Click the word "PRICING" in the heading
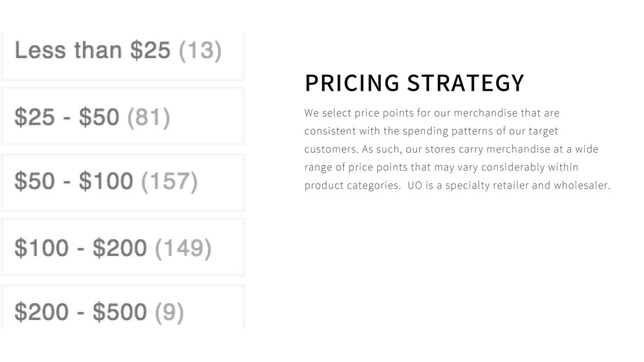Screen dimensions: 644x362 point(352,83)
